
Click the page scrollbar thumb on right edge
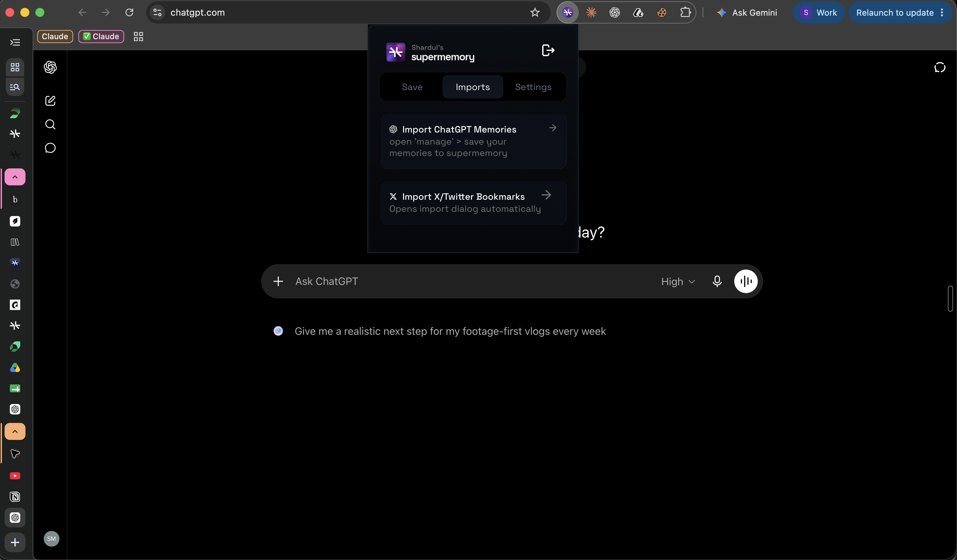[950, 299]
